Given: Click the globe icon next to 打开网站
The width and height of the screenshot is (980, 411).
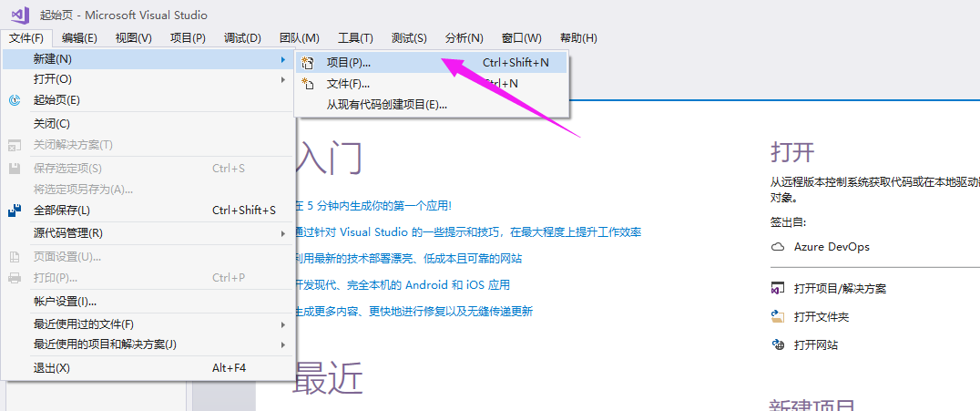Looking at the screenshot, I should click(778, 344).
